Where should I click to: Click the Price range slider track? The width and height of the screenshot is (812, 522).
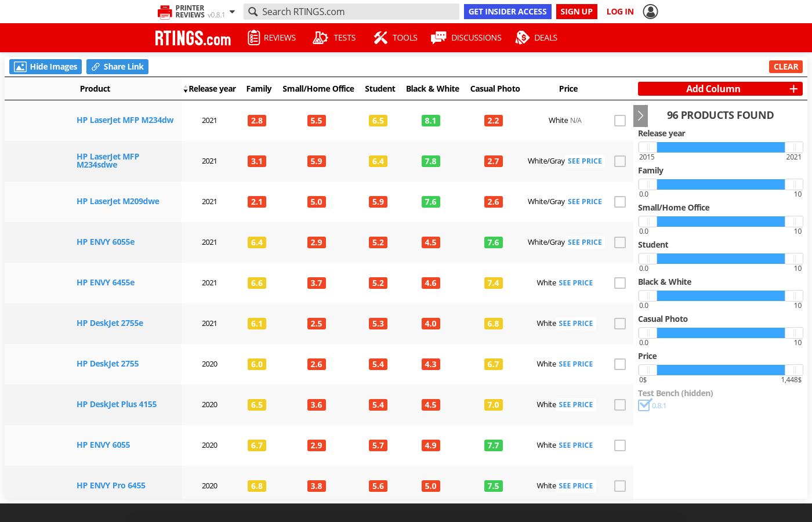click(x=720, y=370)
